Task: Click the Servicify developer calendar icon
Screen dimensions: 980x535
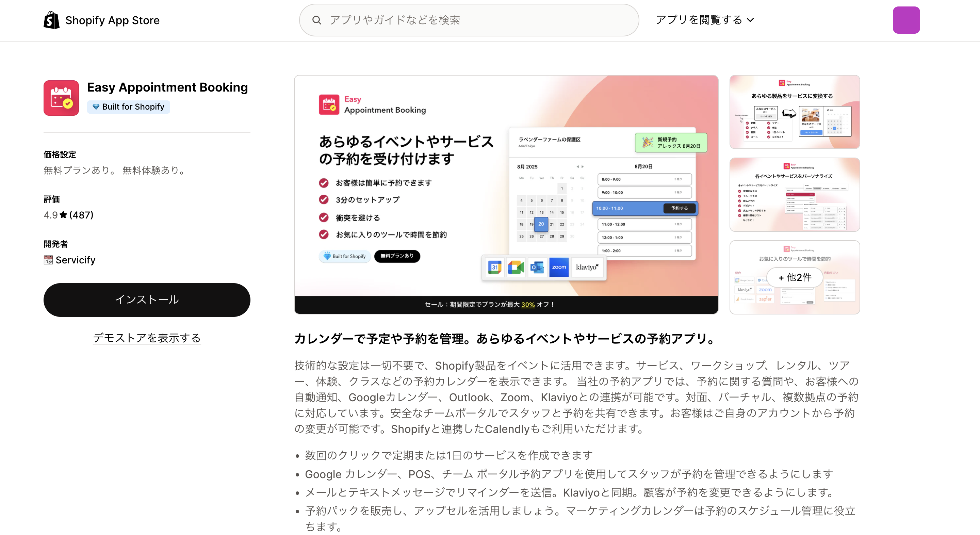Action: click(48, 260)
